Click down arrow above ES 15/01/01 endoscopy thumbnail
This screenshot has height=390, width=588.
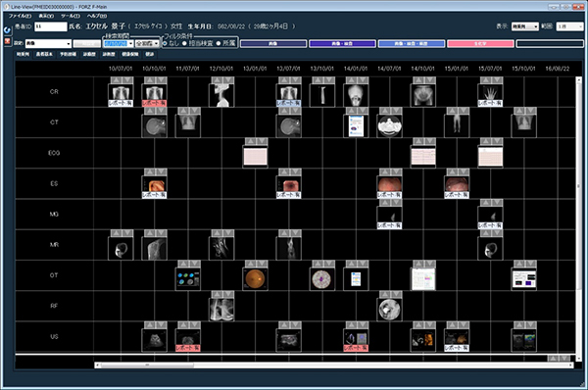tap(464, 172)
